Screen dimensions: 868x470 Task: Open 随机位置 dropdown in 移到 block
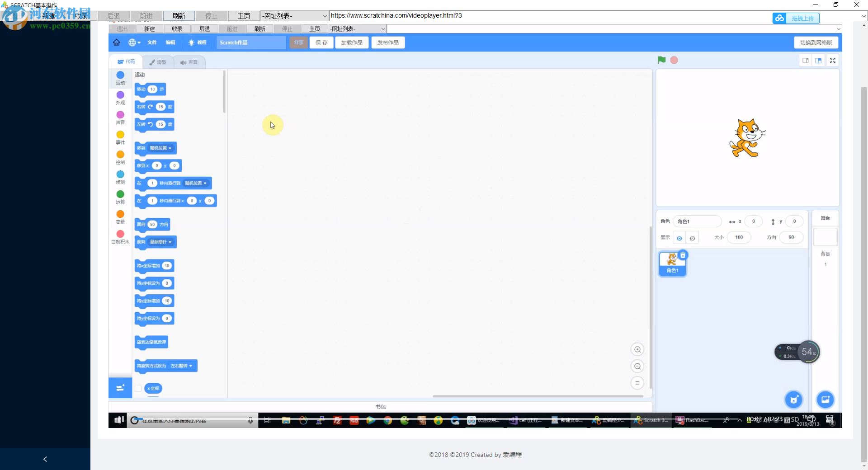pyautogui.click(x=160, y=148)
